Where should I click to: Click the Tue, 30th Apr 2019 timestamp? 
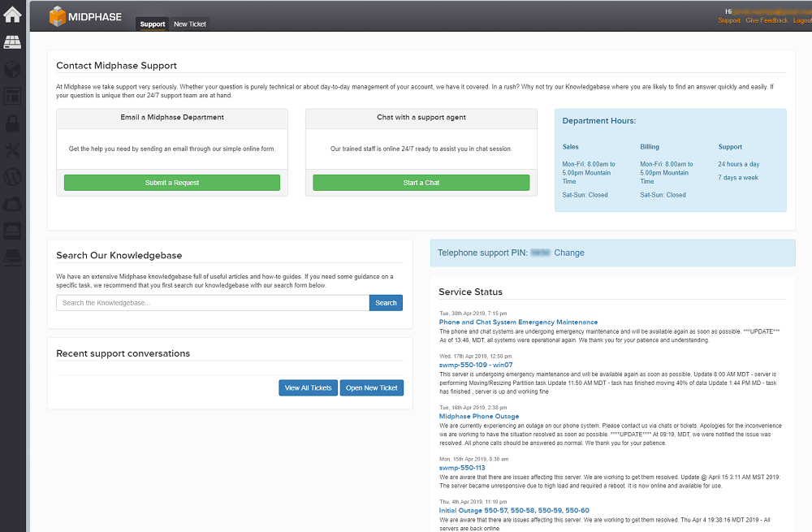pos(473,314)
